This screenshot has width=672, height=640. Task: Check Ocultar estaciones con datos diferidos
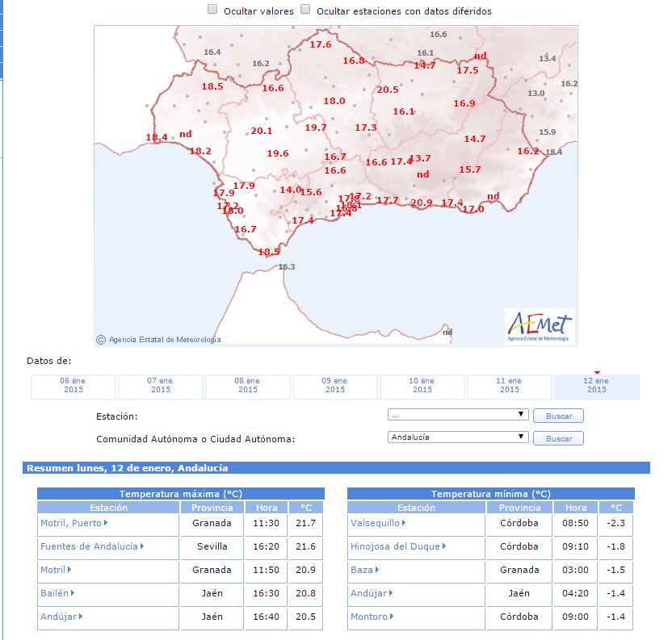[306, 10]
